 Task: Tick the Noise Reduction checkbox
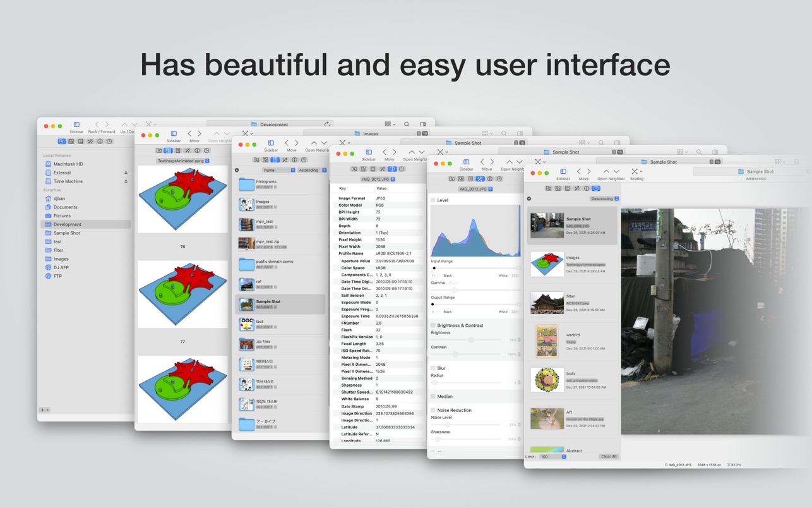coord(433,410)
